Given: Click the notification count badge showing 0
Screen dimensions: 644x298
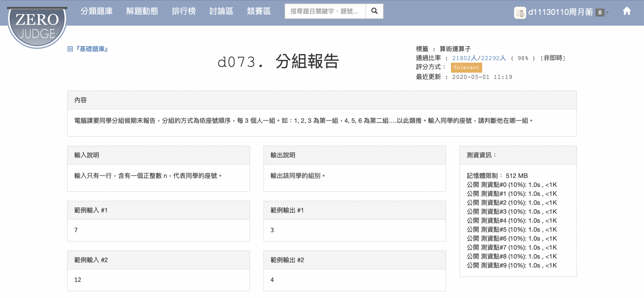Looking at the screenshot, I should [x=600, y=12].
